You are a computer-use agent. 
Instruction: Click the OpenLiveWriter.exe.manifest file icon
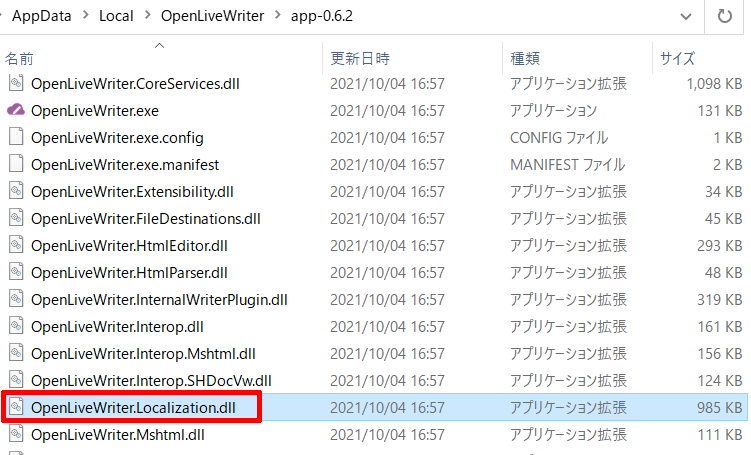point(16,164)
